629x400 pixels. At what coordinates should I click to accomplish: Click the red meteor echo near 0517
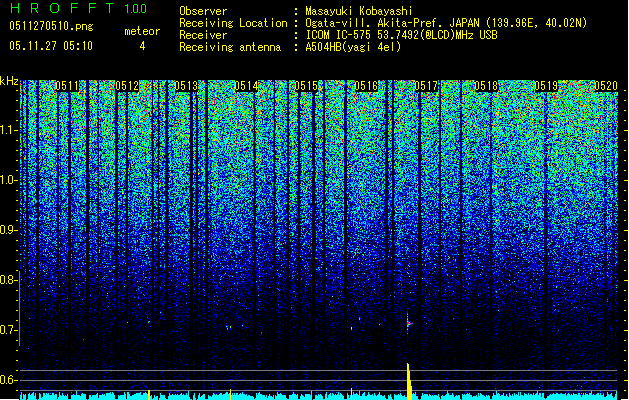pos(408,323)
